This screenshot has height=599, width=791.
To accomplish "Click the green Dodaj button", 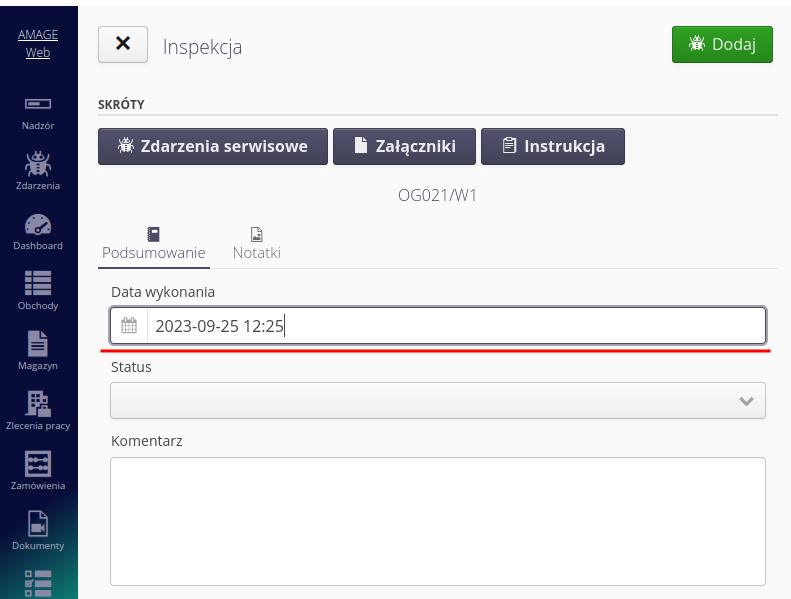I will [722, 44].
